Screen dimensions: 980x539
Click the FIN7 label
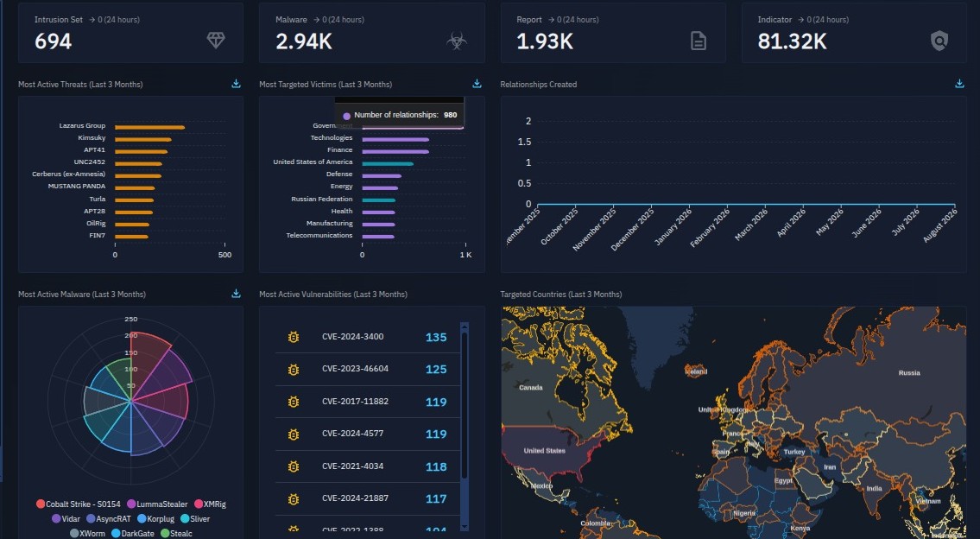(98, 236)
